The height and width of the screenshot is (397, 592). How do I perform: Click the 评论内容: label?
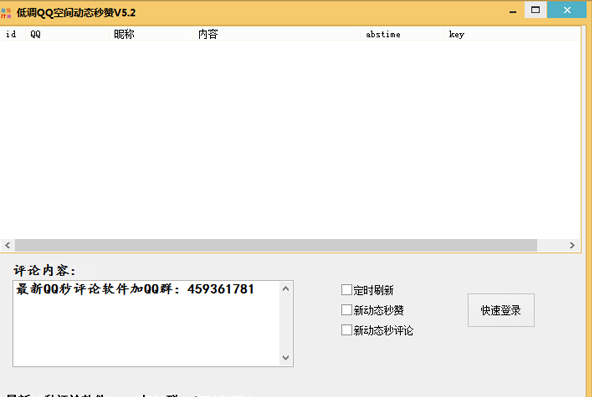(x=45, y=270)
